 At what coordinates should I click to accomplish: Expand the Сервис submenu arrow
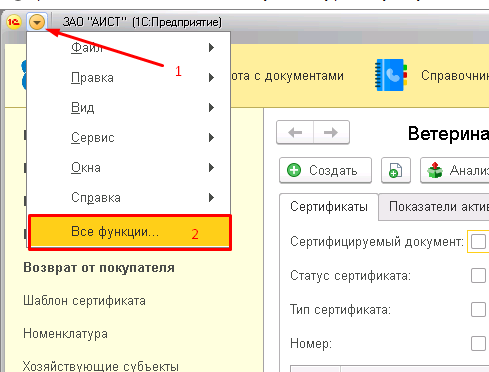[x=211, y=138]
